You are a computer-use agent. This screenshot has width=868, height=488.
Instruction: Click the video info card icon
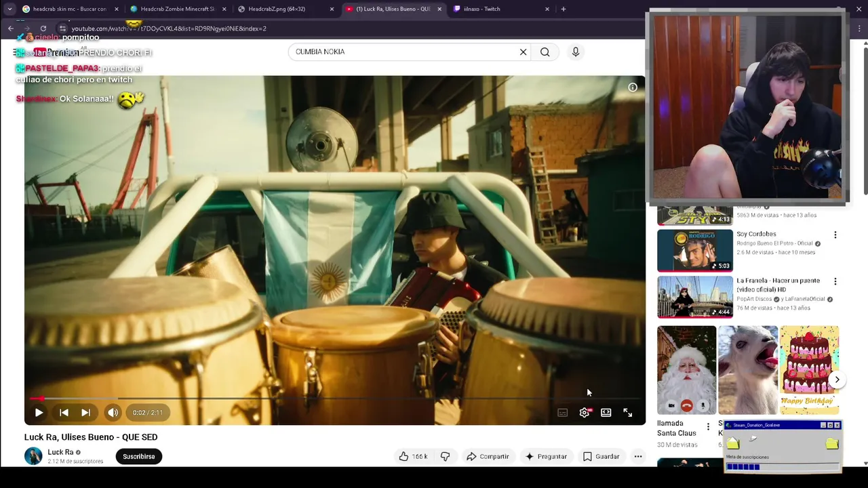click(633, 87)
